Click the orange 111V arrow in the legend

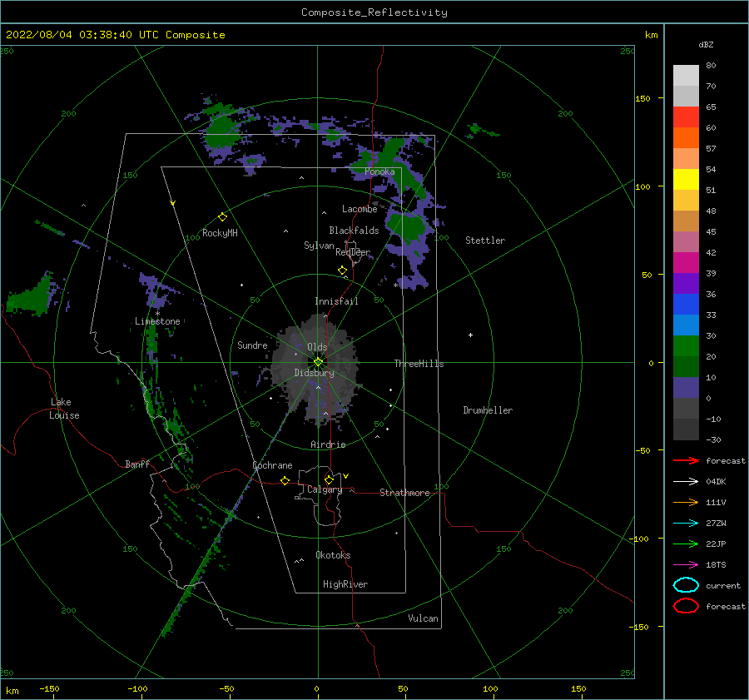click(x=686, y=502)
